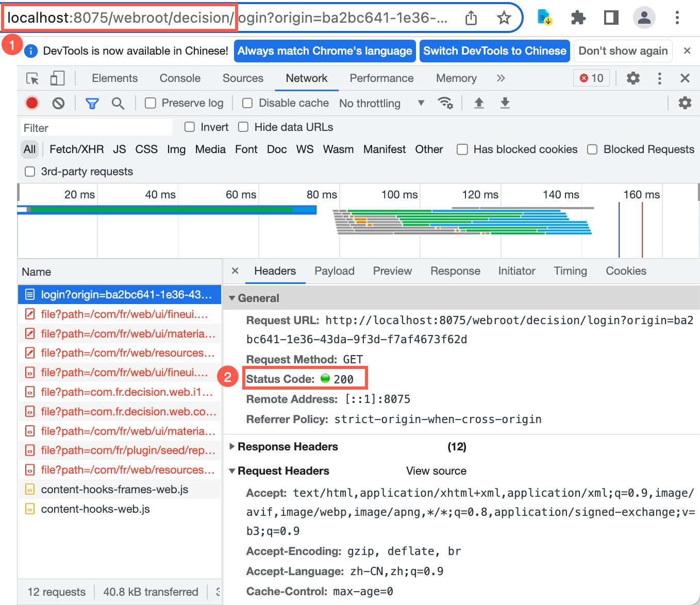This screenshot has height=605, width=700.
Task: Stop recording network log (red record icon)
Action: click(x=31, y=103)
